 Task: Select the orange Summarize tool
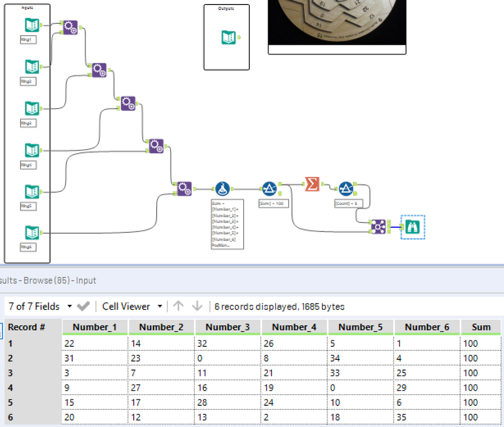click(x=312, y=184)
